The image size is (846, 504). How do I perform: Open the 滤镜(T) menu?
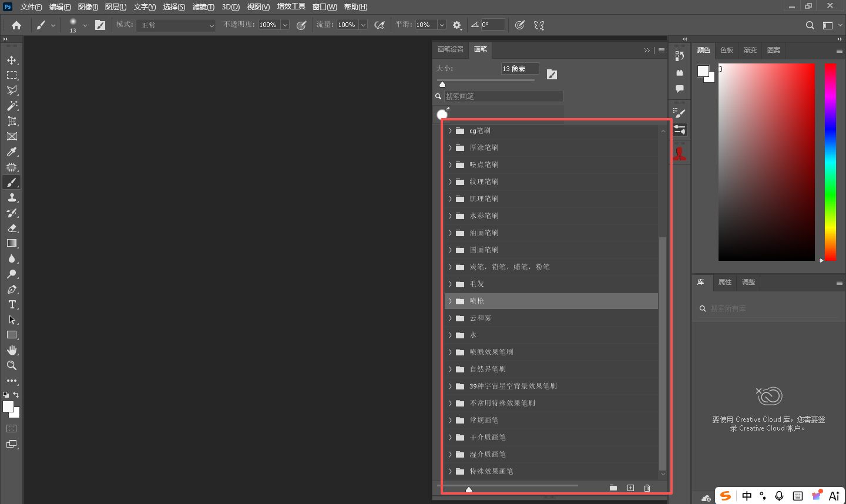pyautogui.click(x=203, y=7)
